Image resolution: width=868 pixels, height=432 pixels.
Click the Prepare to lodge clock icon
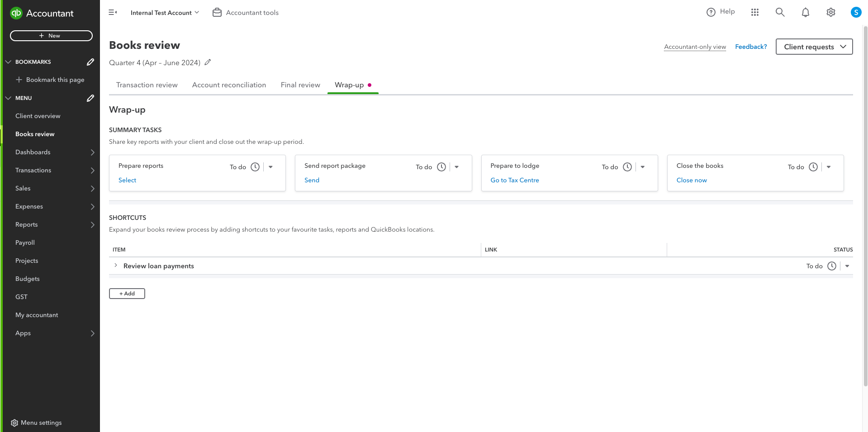click(x=627, y=167)
